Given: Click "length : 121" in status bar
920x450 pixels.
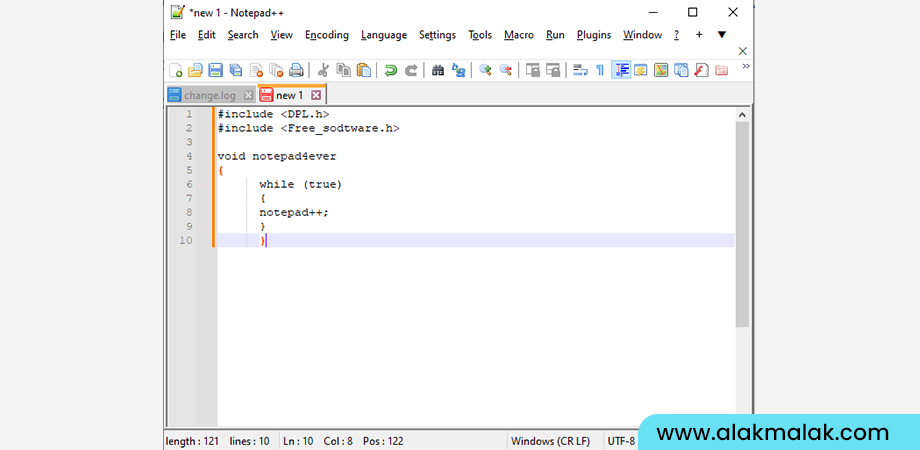Looking at the screenshot, I should point(192,441).
